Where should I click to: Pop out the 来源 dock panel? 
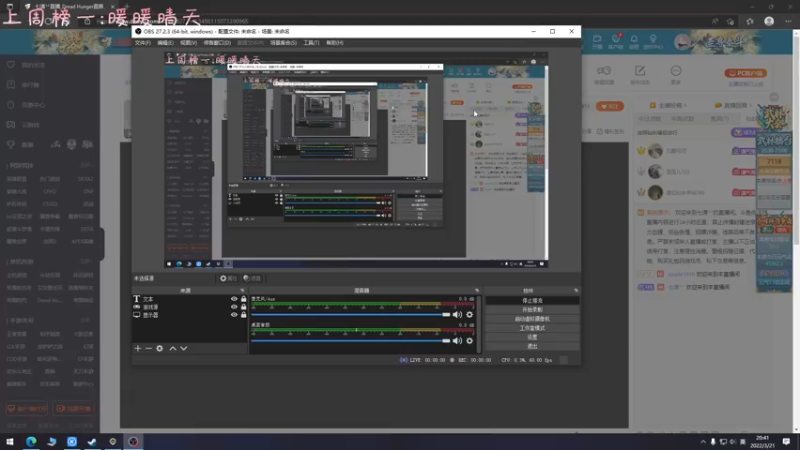point(242,290)
